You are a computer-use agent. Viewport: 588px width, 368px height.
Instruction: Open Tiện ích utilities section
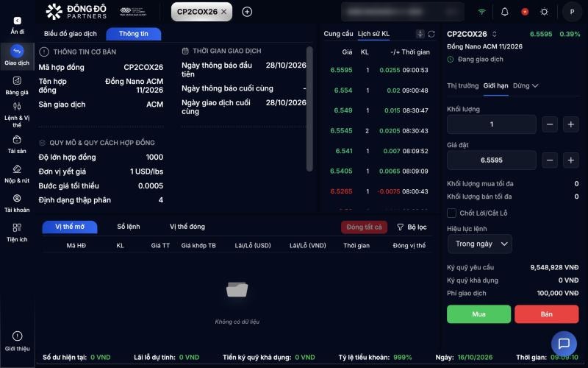[17, 233]
